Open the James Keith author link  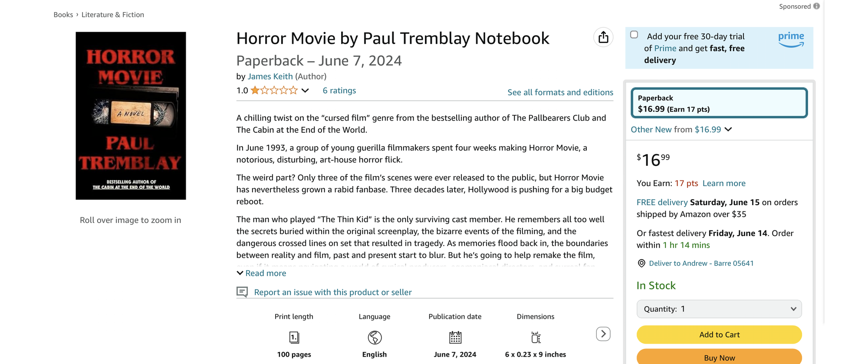coord(270,76)
